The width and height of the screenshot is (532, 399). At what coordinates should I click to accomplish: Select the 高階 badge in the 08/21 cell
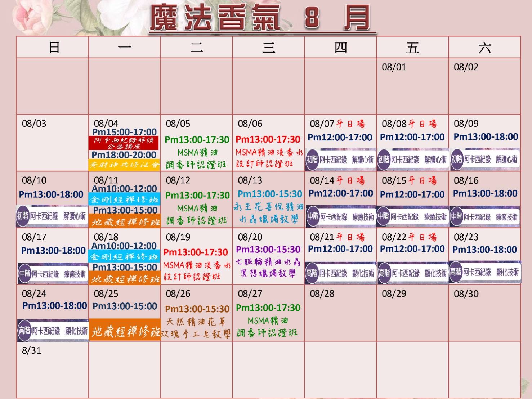(312, 273)
